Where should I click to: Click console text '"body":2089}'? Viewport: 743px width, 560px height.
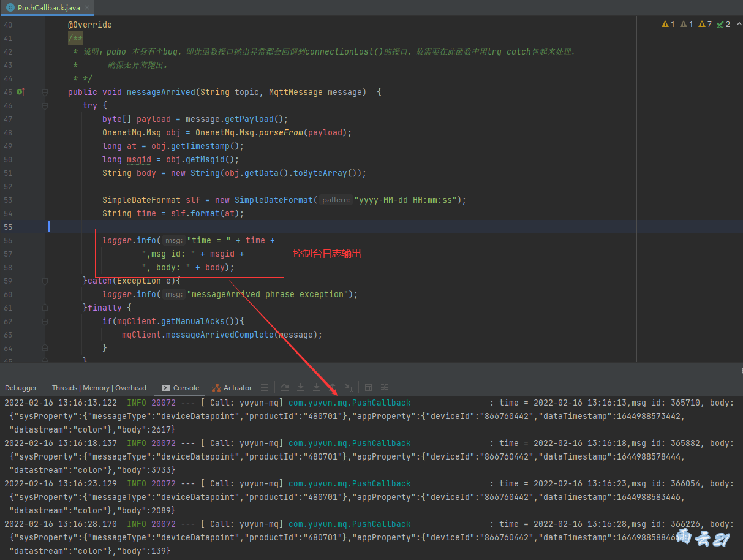pos(146,510)
